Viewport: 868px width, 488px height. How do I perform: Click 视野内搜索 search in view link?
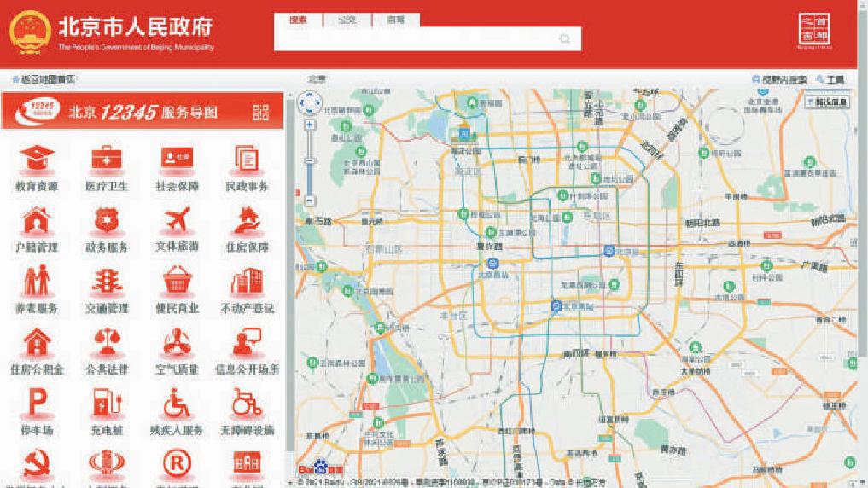click(x=779, y=79)
